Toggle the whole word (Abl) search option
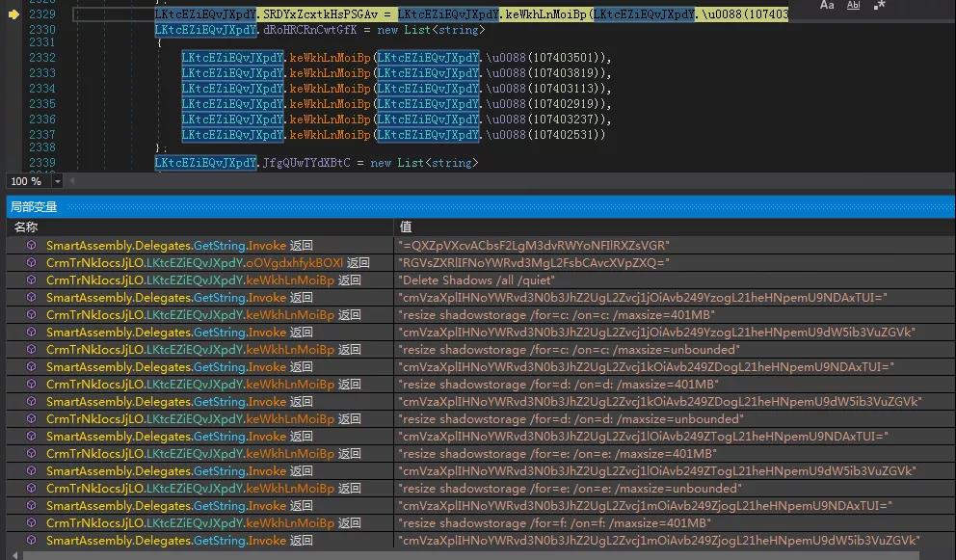Viewport: 956px width, 560px height. 854,6
